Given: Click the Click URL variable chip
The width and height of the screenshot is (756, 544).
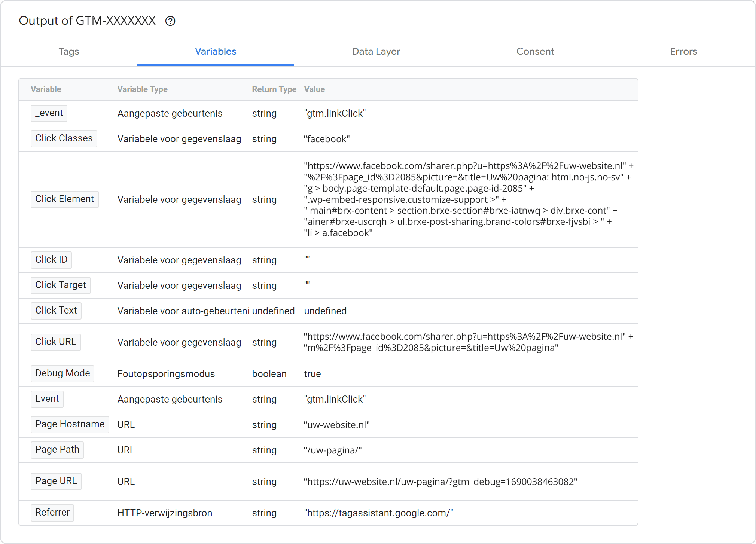Looking at the screenshot, I should 56,342.
